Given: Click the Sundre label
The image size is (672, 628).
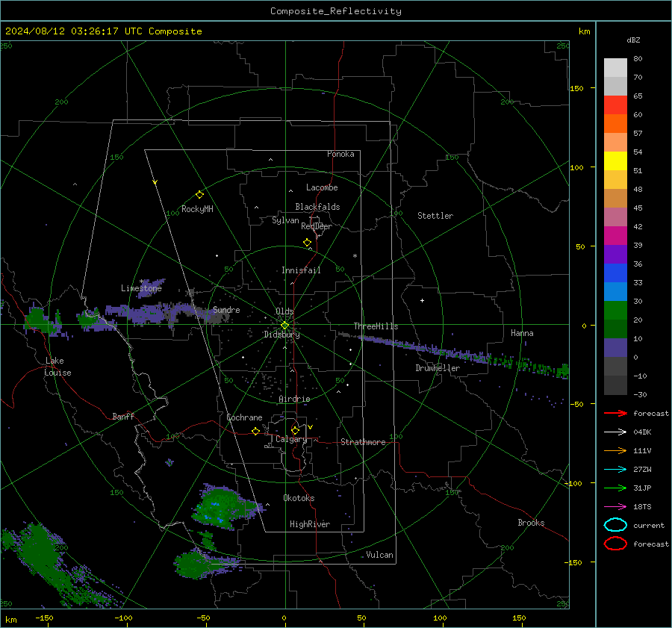Looking at the screenshot, I should point(226,310).
